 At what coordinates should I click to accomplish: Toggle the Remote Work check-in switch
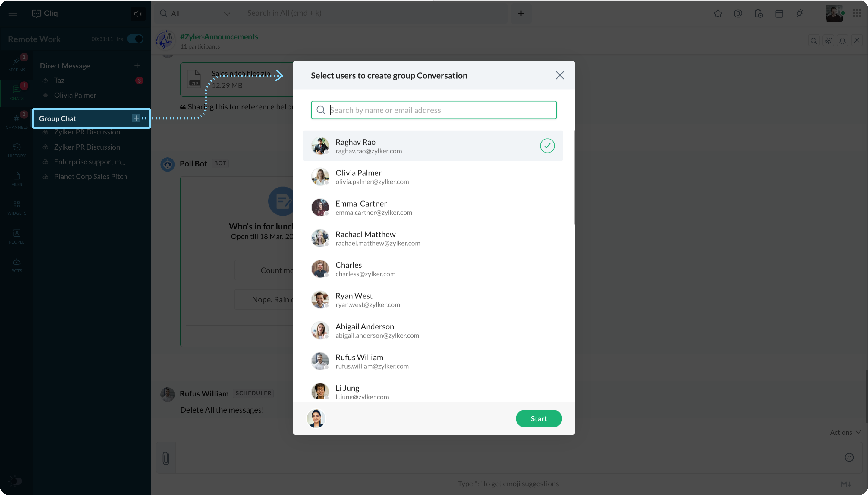click(135, 39)
